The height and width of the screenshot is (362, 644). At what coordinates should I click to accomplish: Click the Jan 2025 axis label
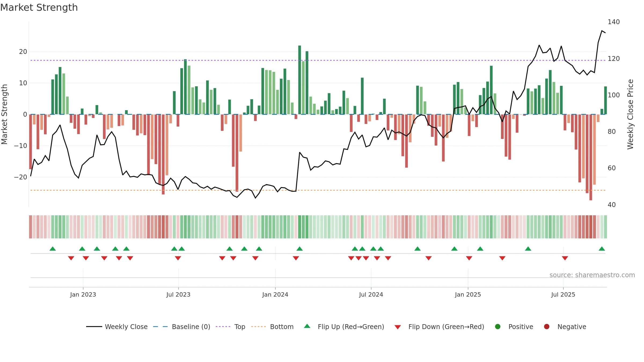pos(468,294)
